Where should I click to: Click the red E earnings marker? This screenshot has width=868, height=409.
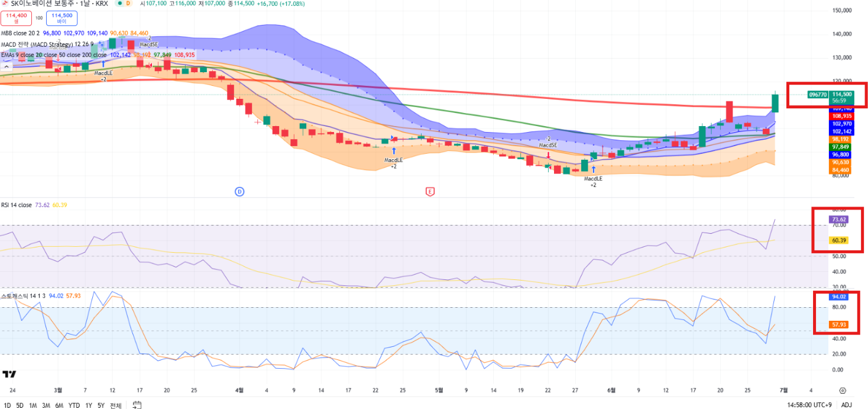430,192
